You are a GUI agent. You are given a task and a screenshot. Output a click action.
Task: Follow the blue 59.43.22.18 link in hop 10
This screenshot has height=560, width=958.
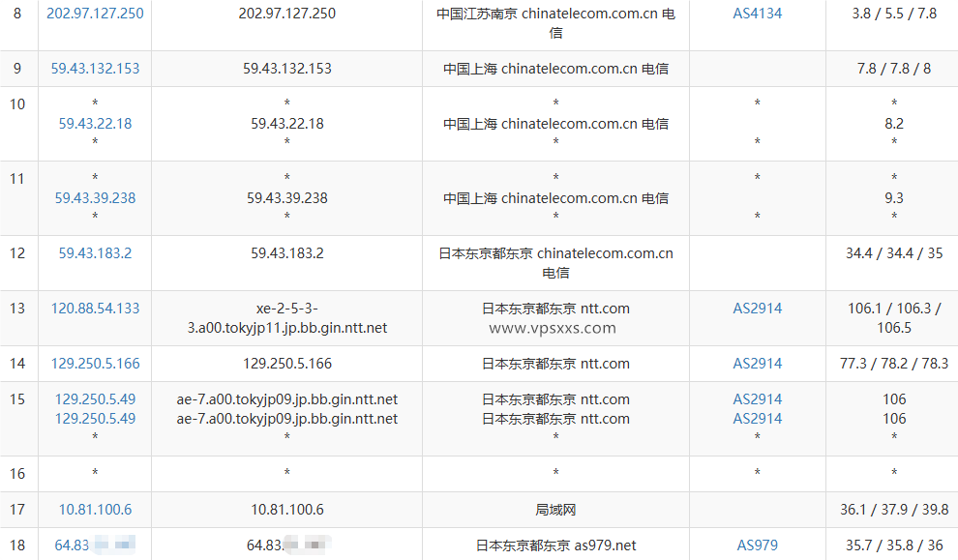[x=95, y=124]
